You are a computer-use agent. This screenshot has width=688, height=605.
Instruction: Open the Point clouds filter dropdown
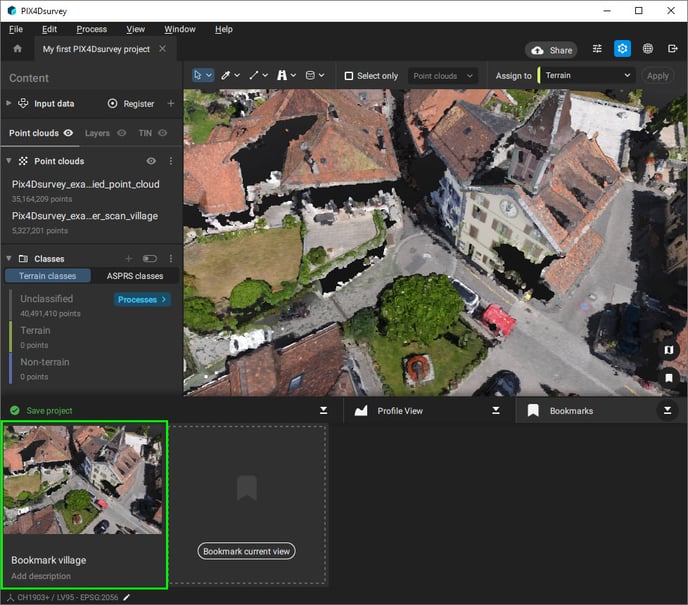click(x=443, y=76)
